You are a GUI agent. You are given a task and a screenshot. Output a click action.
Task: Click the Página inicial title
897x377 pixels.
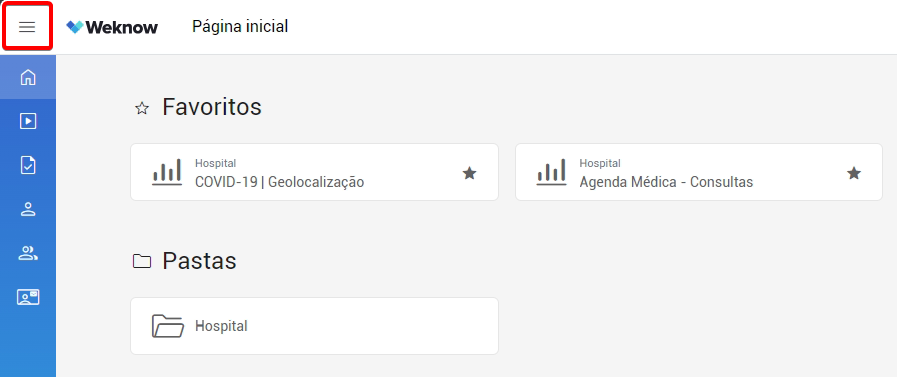240,26
